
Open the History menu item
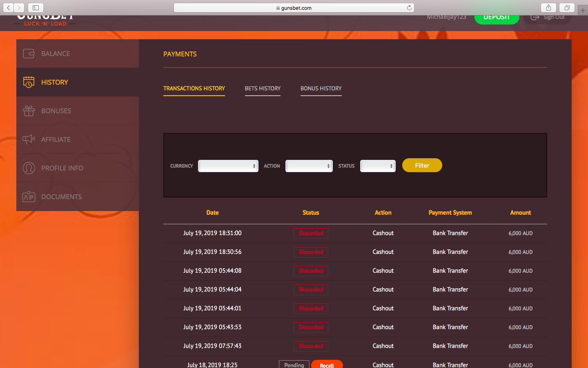tap(78, 82)
